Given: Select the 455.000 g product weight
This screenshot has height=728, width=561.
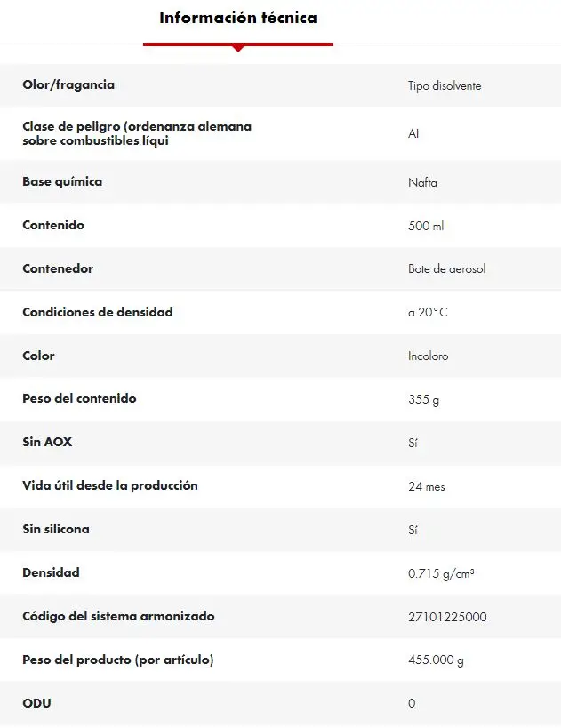Looking at the screenshot, I should [x=436, y=660].
